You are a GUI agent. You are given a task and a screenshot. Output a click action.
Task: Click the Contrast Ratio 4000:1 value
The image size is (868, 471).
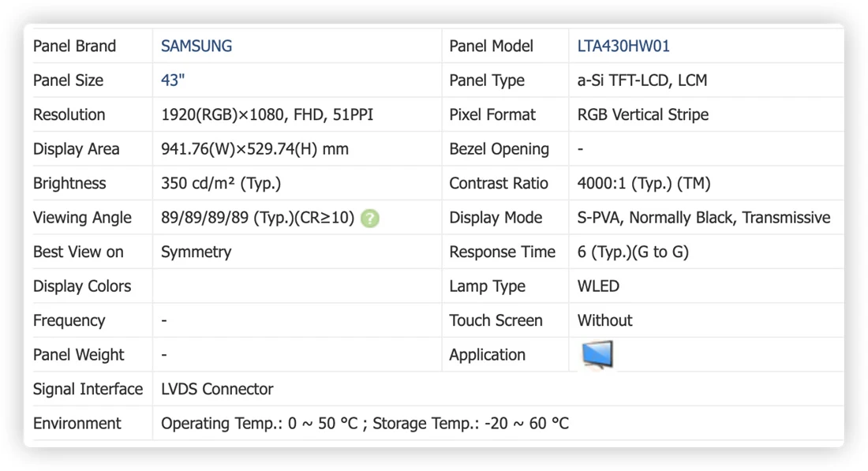(x=644, y=183)
